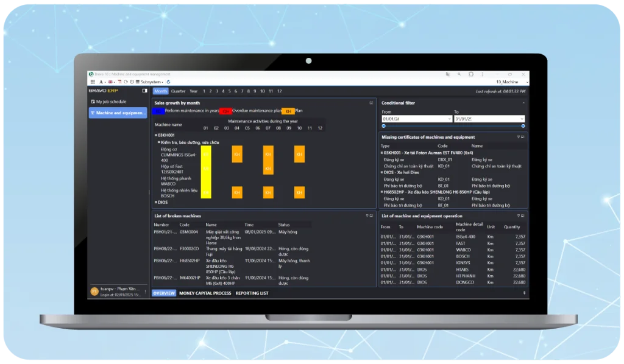
Task: Switch to MONEY CAPITAL PROCESS tab
Action: (x=205, y=293)
